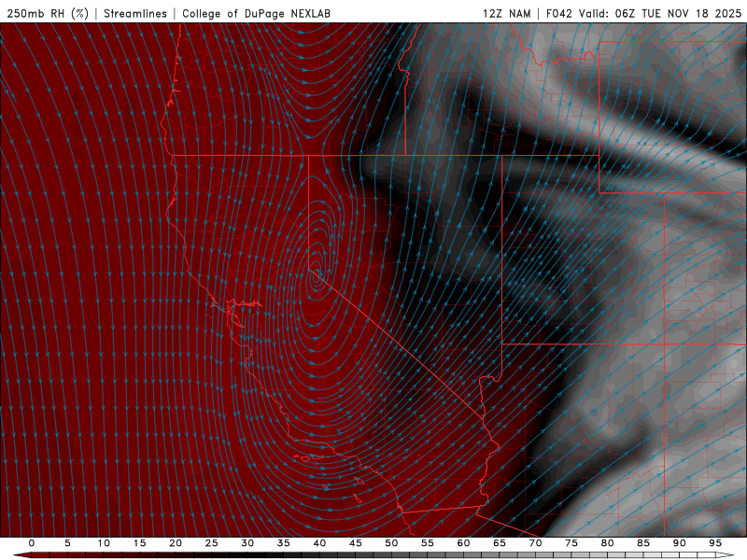Click the "12Z NAM" model run label
This screenshot has height=560, width=747.
(x=507, y=13)
